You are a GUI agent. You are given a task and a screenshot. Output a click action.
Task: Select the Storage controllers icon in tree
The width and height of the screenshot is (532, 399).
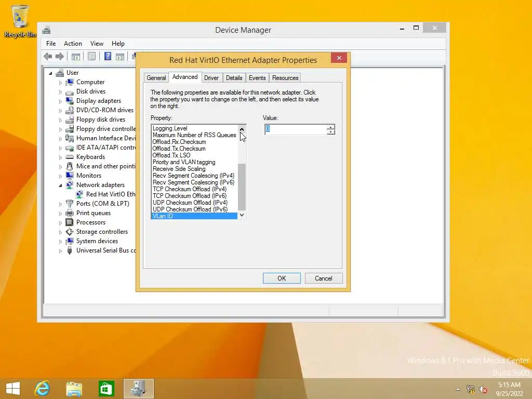coord(70,232)
